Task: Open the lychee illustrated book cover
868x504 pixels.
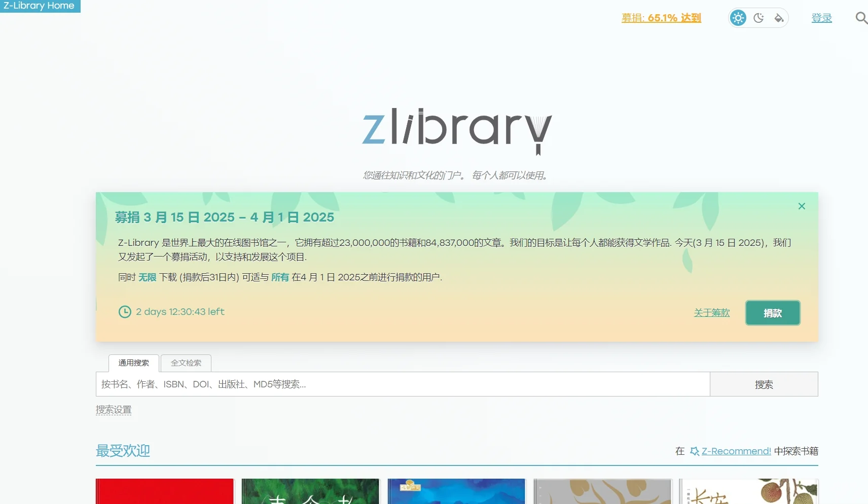Action: 749,491
